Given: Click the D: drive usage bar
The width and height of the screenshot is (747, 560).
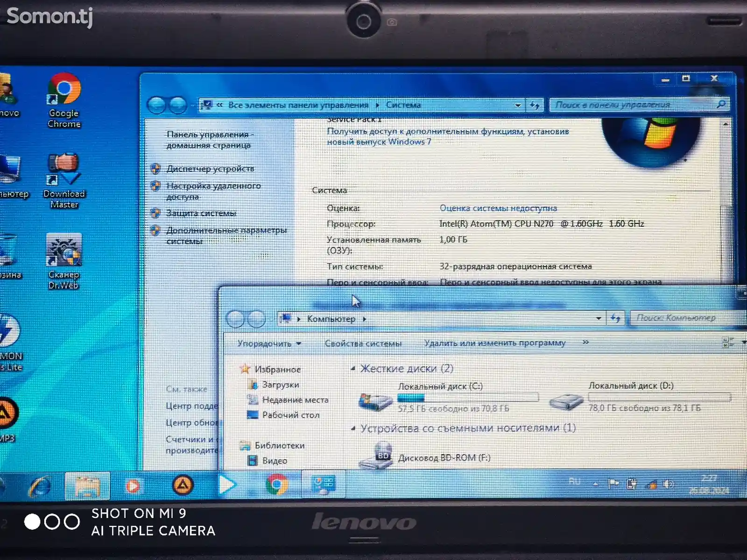Looking at the screenshot, I should coord(660,397).
